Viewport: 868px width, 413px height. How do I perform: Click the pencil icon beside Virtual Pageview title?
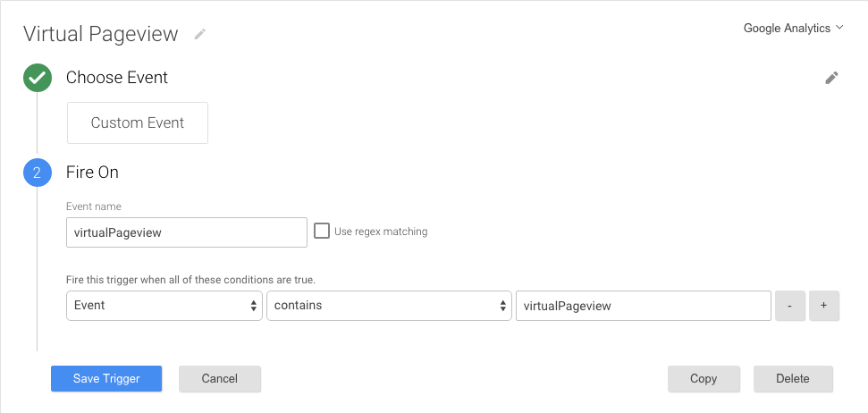pyautogui.click(x=200, y=34)
